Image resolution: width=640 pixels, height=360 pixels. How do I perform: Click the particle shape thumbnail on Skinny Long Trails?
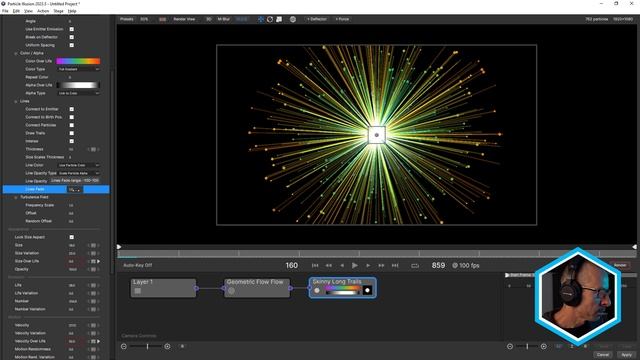pos(367,290)
